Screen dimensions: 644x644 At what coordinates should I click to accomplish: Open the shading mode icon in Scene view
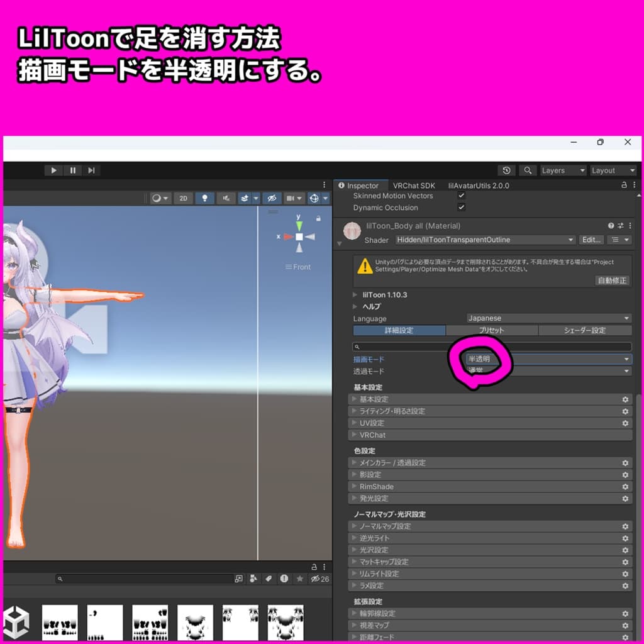pos(157,197)
